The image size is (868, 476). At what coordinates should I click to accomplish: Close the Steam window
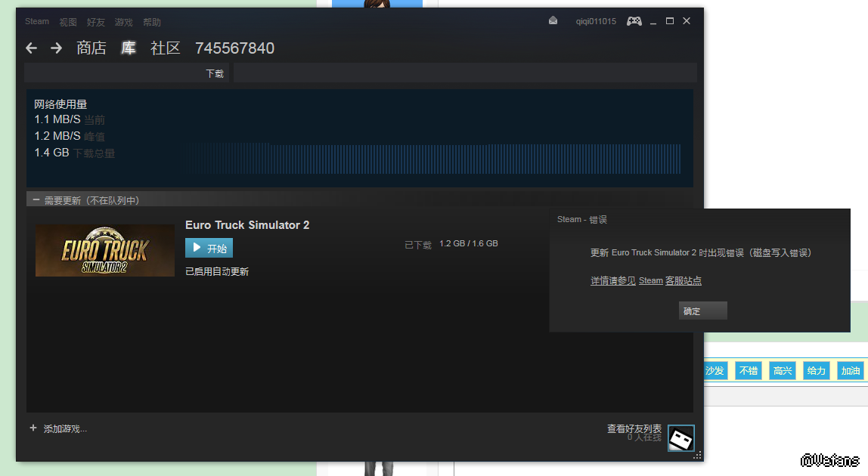(687, 21)
